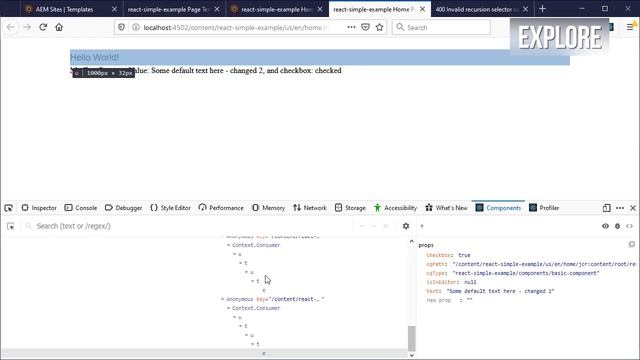Click the React select-element-in-page icon
Viewport: 640px width, 360px height.
tap(11, 226)
